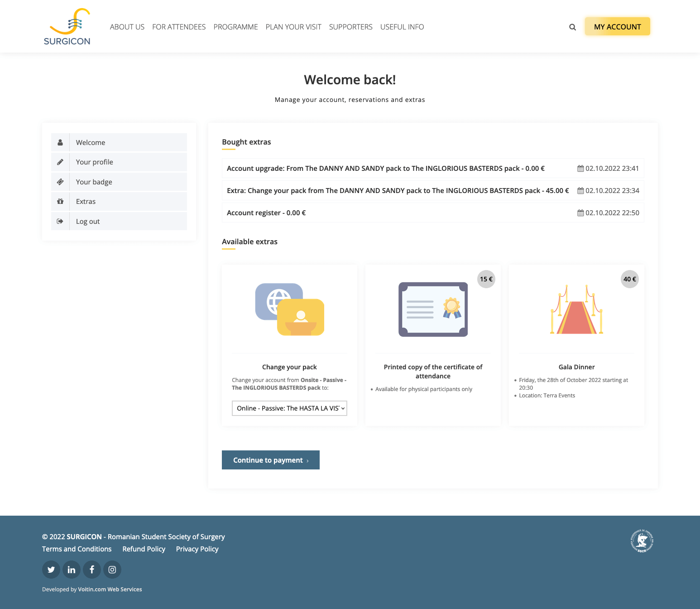
Task: Open the Twitter social link
Action: (51, 570)
